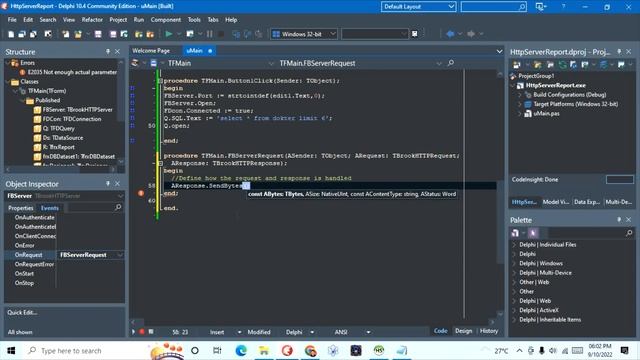Click the search icon in code editor header
The image size is (640, 360).
tap(451, 63)
